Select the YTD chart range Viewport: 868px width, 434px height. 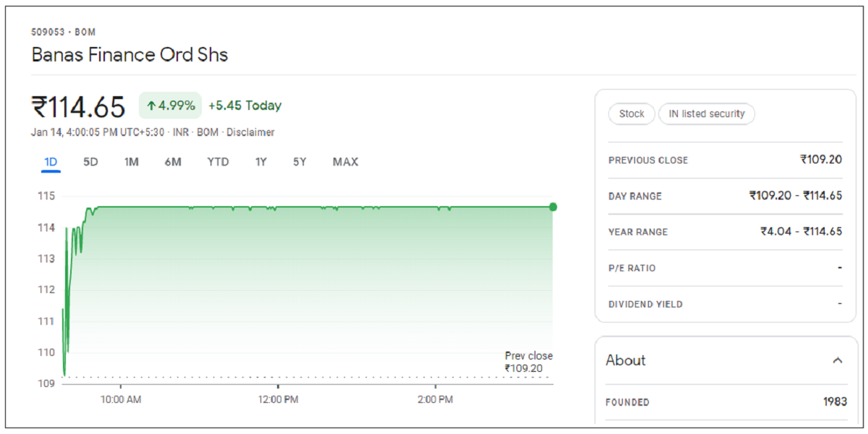click(x=218, y=162)
